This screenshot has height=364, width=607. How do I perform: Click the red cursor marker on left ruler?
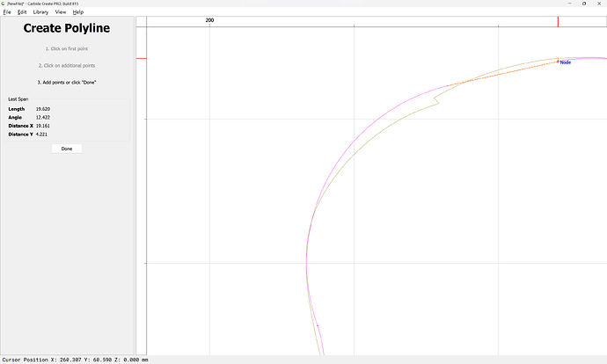141,59
